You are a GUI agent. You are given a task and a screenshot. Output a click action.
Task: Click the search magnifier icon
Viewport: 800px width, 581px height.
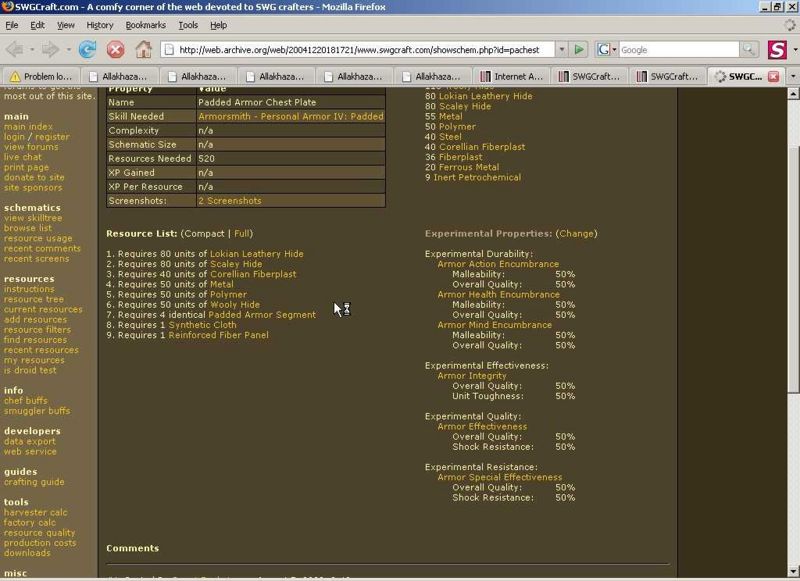(x=748, y=49)
